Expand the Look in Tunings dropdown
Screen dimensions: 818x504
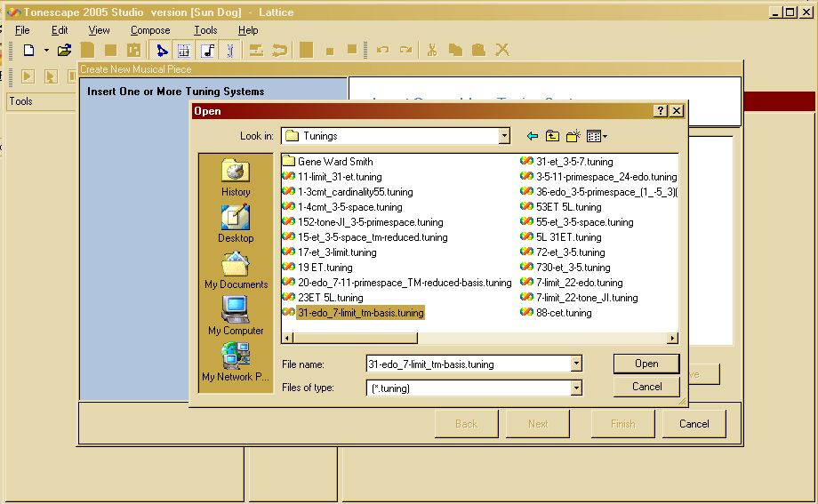click(x=504, y=136)
